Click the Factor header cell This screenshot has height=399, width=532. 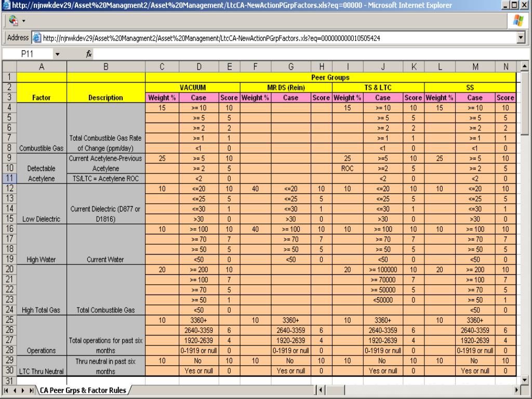pos(42,92)
